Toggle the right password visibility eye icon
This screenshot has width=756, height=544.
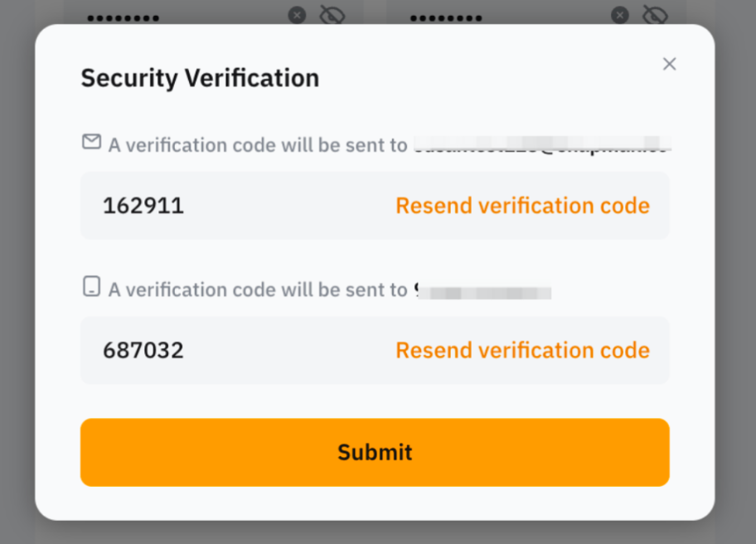pos(655,15)
